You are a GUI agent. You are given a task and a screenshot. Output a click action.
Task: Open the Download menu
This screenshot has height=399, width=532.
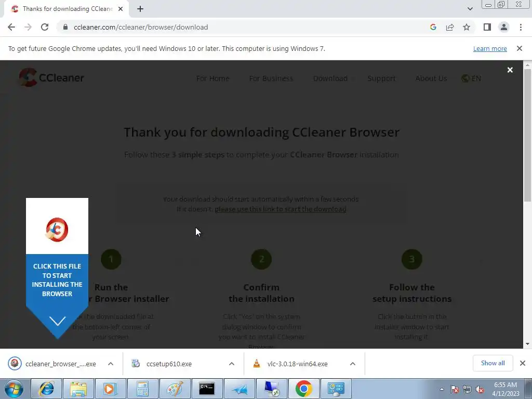tap(330, 78)
